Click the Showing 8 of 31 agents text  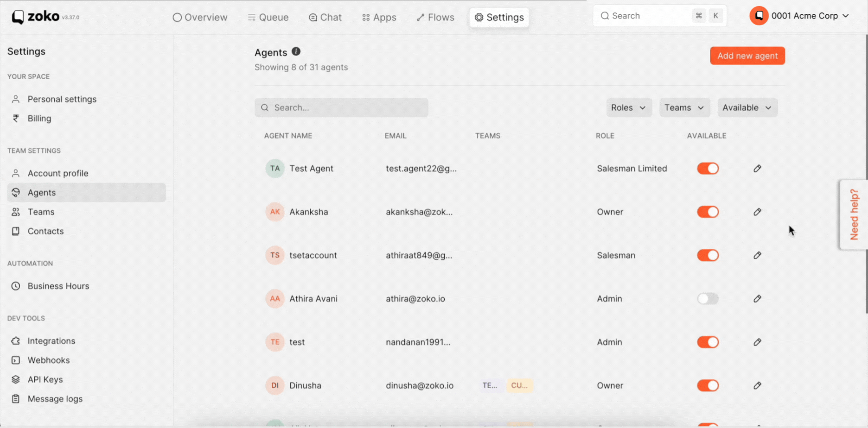(301, 67)
